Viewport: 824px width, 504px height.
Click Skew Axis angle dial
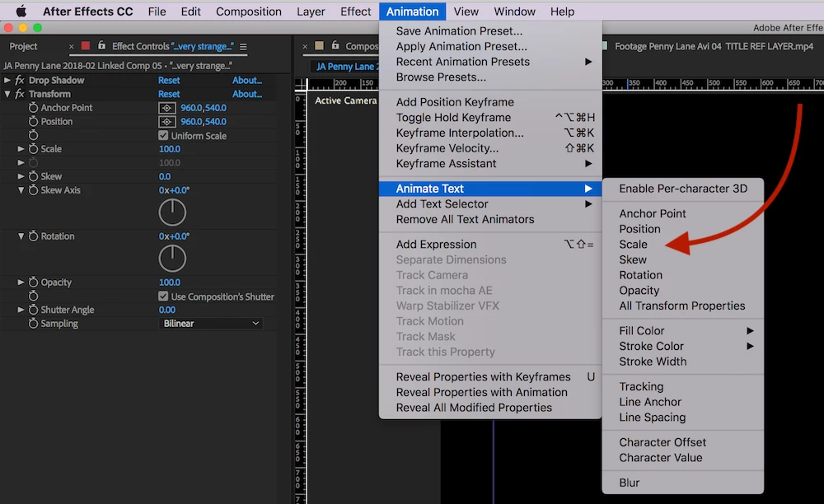(172, 212)
